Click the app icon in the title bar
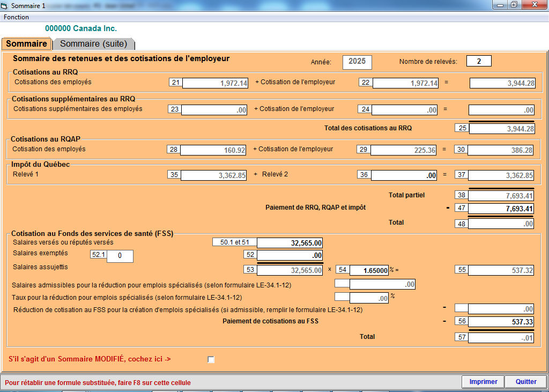 5,5
